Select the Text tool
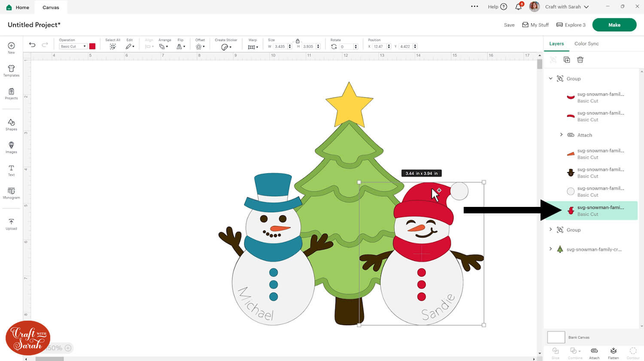Viewport: 644px width, 361px height. click(x=11, y=170)
